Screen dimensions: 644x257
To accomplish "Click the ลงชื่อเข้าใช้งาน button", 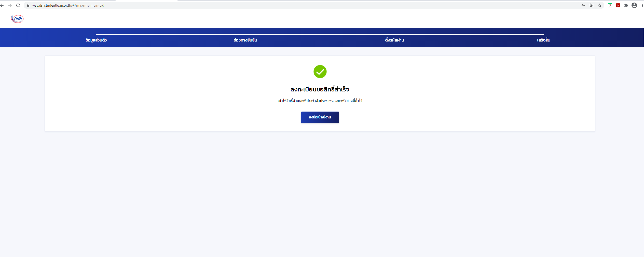I will 320,117.
